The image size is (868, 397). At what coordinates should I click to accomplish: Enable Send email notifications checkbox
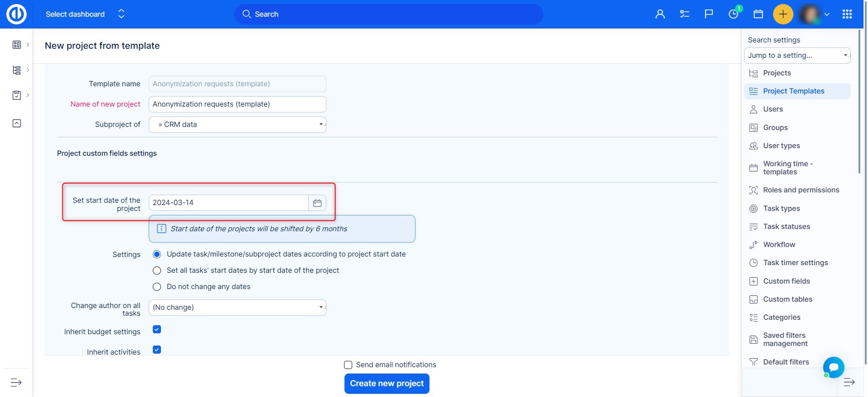(348, 365)
